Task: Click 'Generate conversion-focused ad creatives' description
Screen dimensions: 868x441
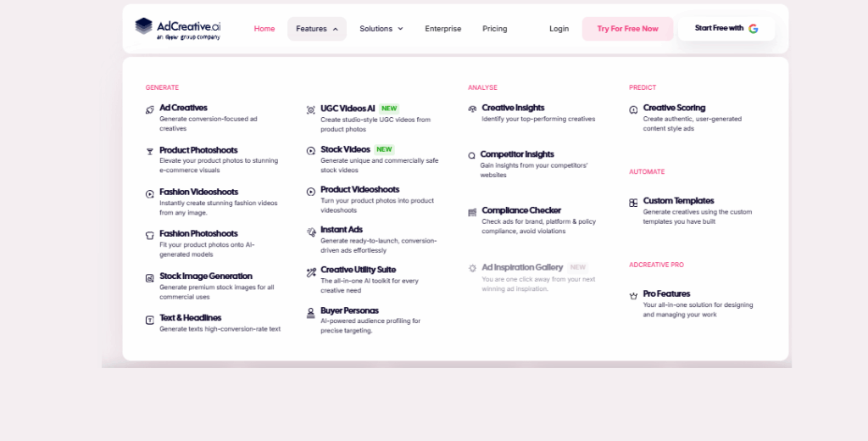Action: click(x=209, y=124)
